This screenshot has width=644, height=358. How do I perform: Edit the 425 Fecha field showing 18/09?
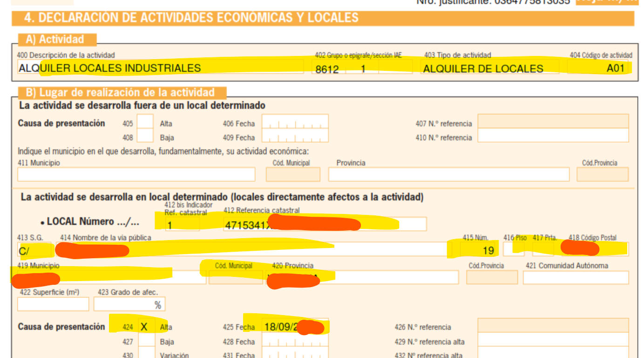click(295, 326)
